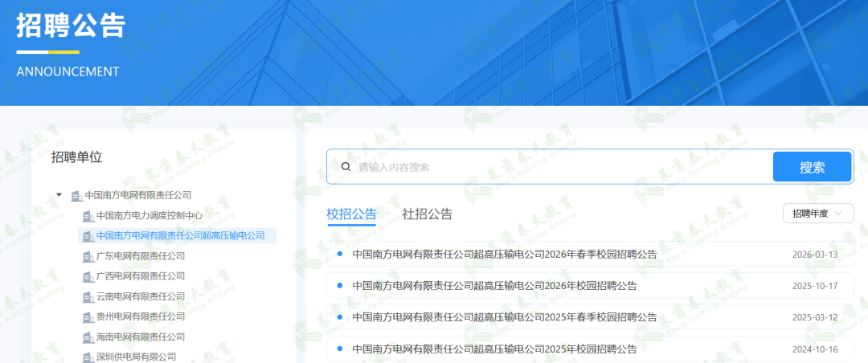This screenshot has height=363, width=868.
Task: Open the 超高压输电公司2026年校园招聘公告 dated 2025-10-17
Action: [x=590, y=286]
